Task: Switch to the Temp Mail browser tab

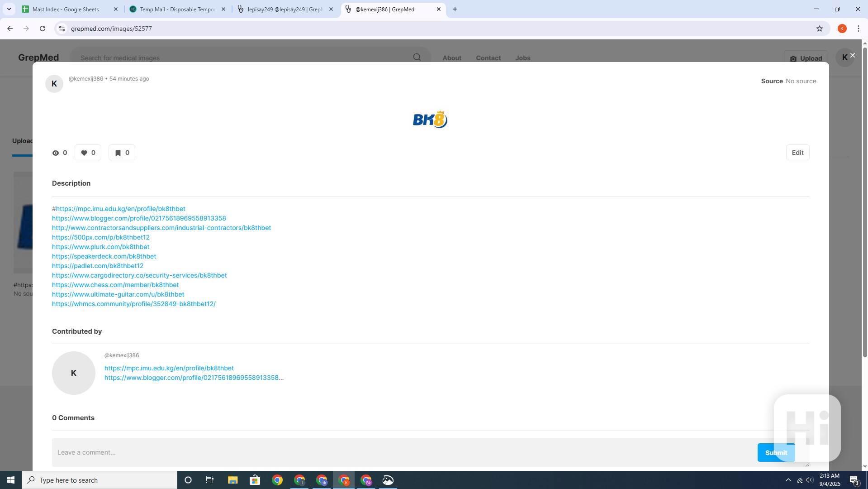Action: [177, 9]
